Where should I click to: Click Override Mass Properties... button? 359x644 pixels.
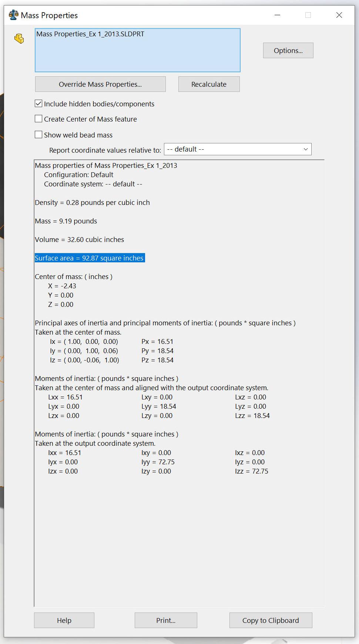coord(100,84)
